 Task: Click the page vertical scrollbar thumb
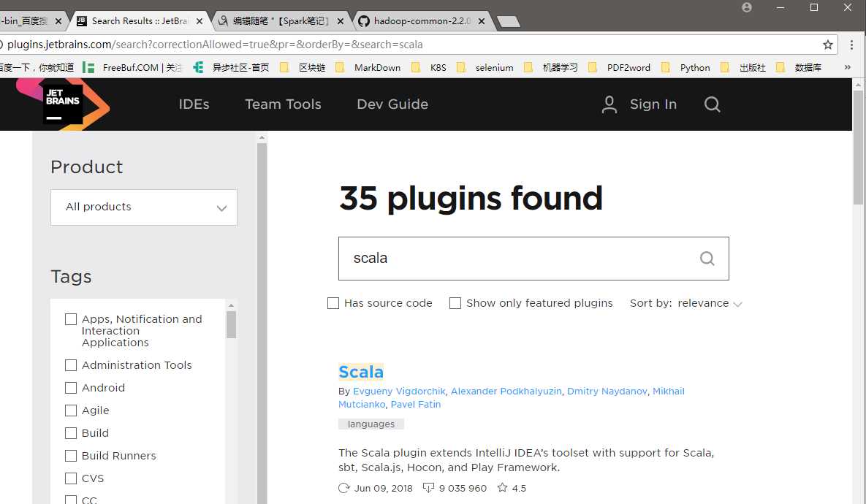tap(858, 146)
